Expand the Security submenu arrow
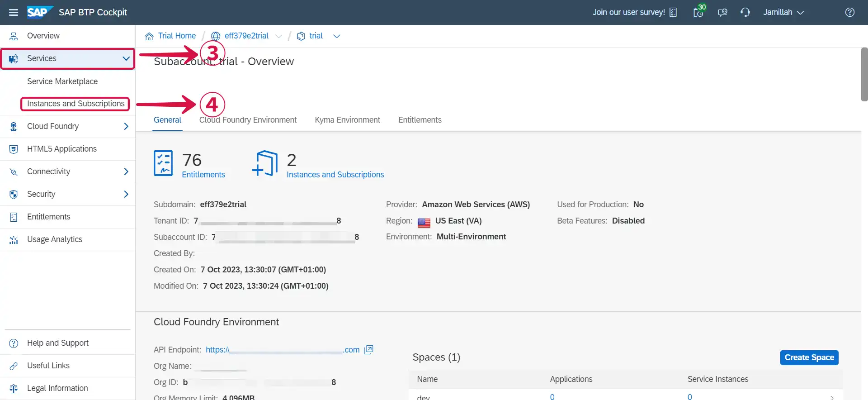The image size is (868, 400). point(126,194)
